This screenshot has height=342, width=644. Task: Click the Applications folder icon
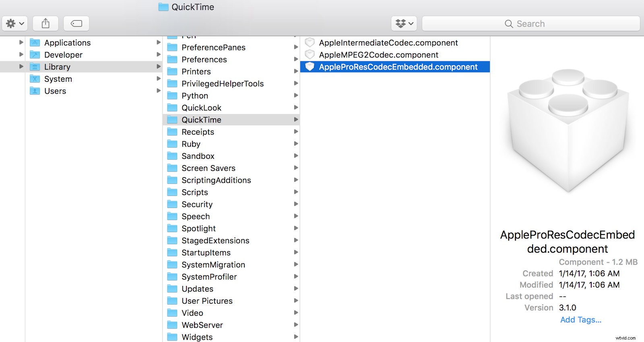pos(35,43)
